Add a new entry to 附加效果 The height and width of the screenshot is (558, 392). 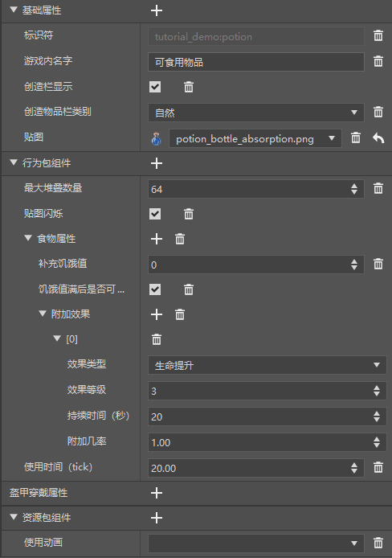tap(157, 314)
